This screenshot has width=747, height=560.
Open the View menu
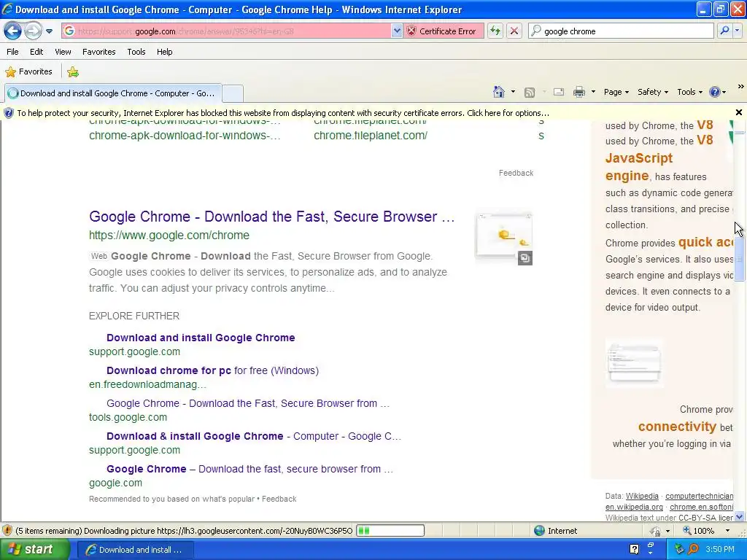point(63,52)
